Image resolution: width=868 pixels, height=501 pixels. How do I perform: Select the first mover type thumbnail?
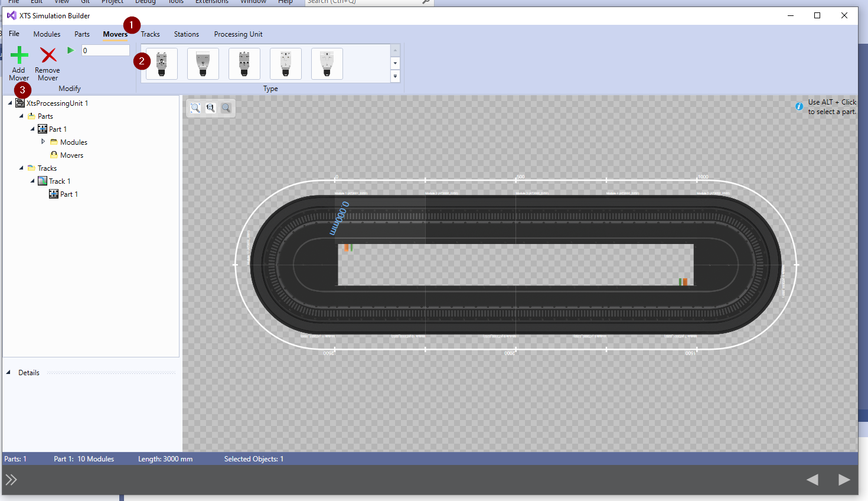[162, 64]
